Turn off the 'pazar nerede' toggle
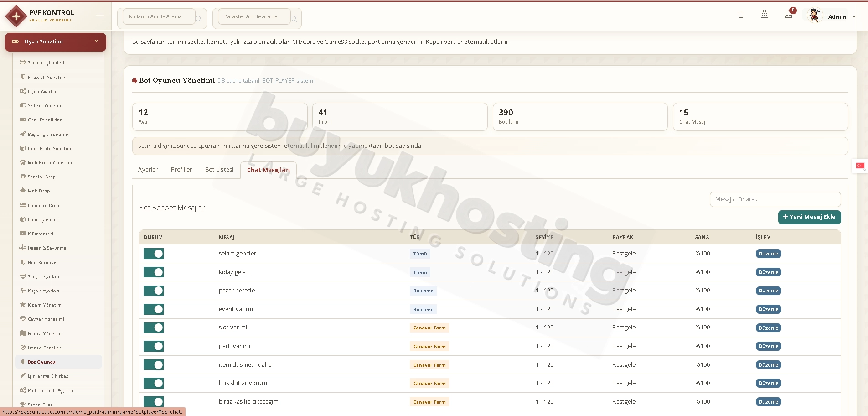 click(x=154, y=291)
